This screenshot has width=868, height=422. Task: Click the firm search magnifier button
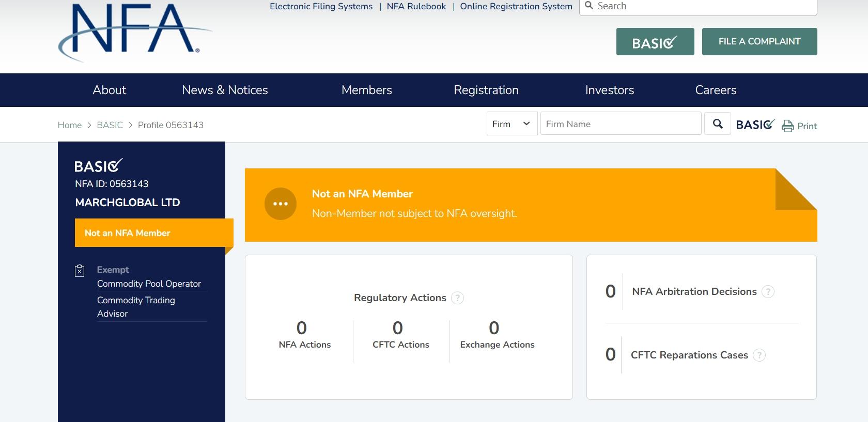pyautogui.click(x=718, y=124)
